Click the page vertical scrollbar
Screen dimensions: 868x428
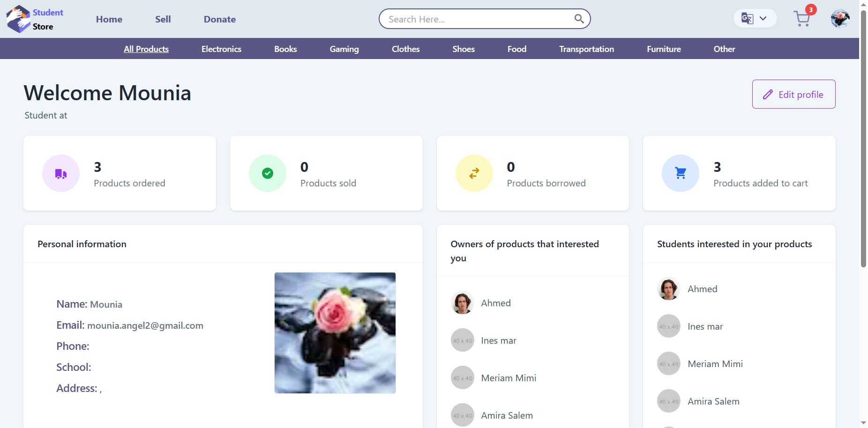863,139
